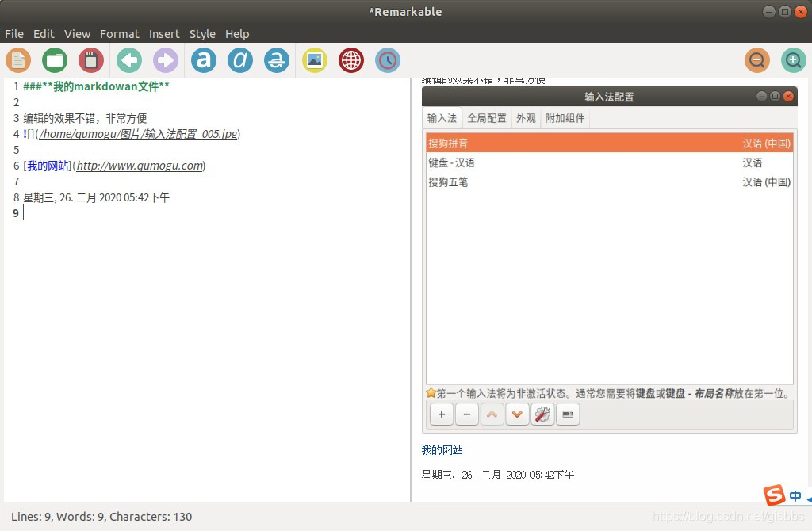812x531 pixels.
Task: Click the heading text on editor line 1
Action: 96,86
